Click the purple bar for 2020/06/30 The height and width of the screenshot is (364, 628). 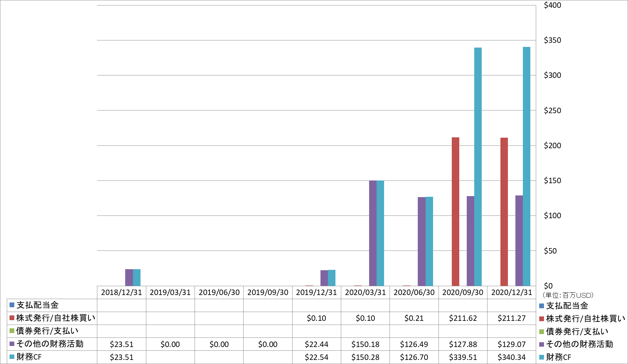(422, 241)
